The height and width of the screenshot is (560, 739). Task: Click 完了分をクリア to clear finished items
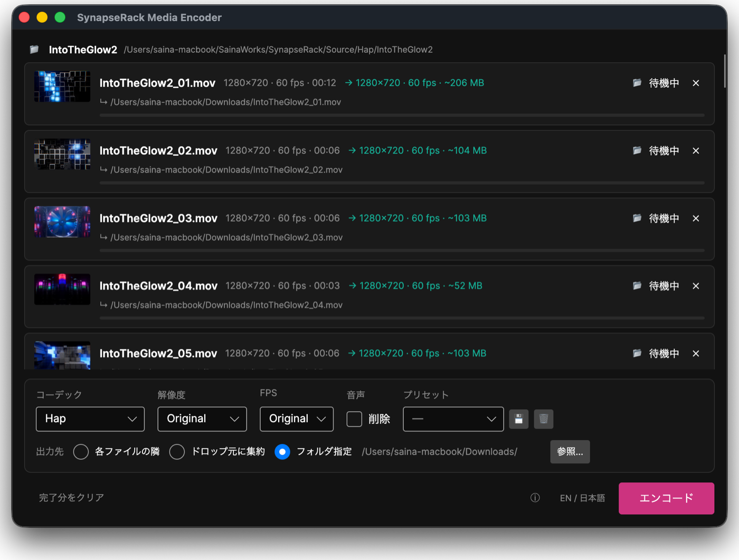pyautogui.click(x=71, y=498)
